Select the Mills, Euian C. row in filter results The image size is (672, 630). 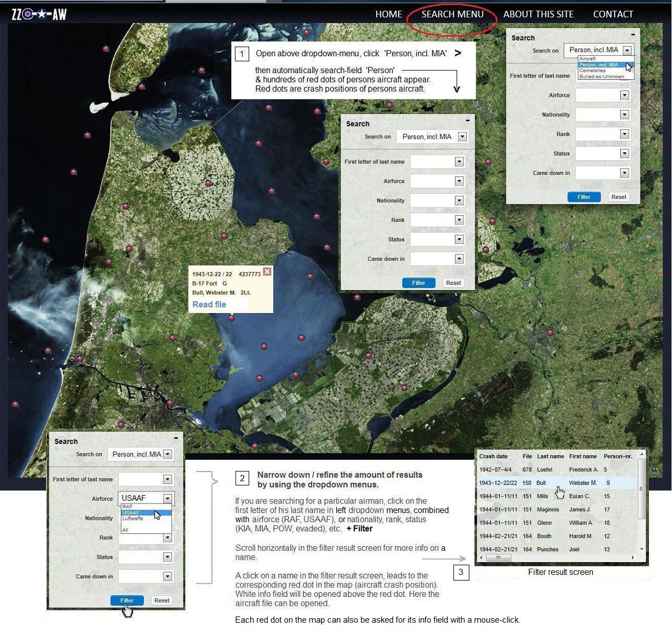(542, 496)
